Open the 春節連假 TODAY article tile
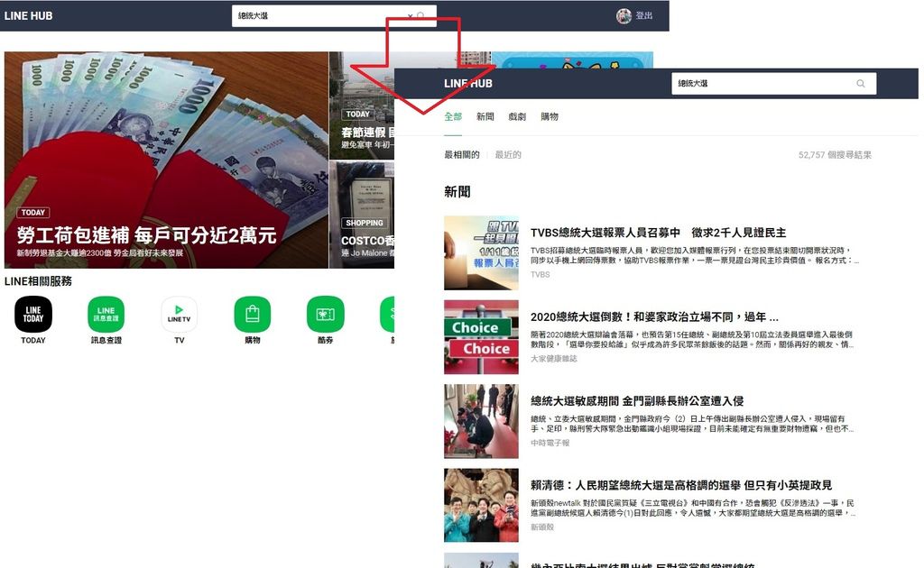924x568 pixels. (x=361, y=106)
